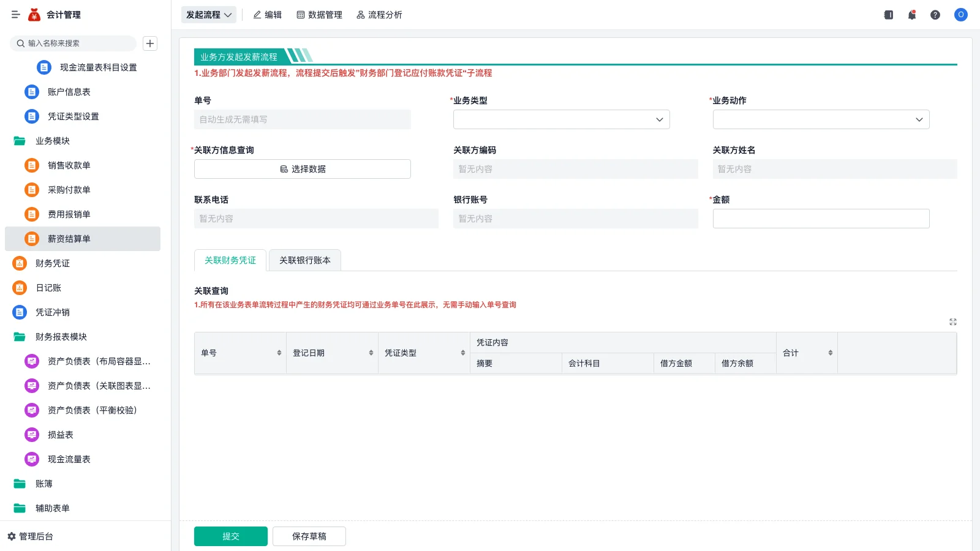Open the 凭证类型设置 form icon
Screen dimensions: 980x551
tap(32, 116)
